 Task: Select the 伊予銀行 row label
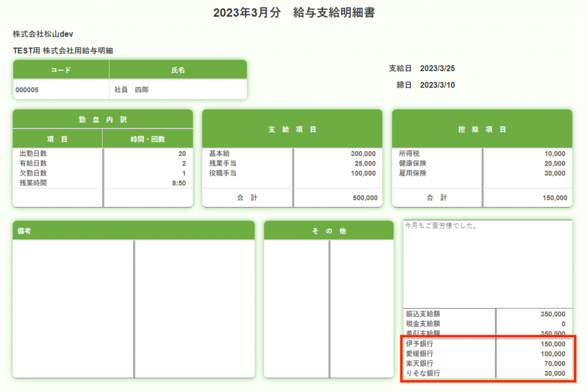[420, 344]
